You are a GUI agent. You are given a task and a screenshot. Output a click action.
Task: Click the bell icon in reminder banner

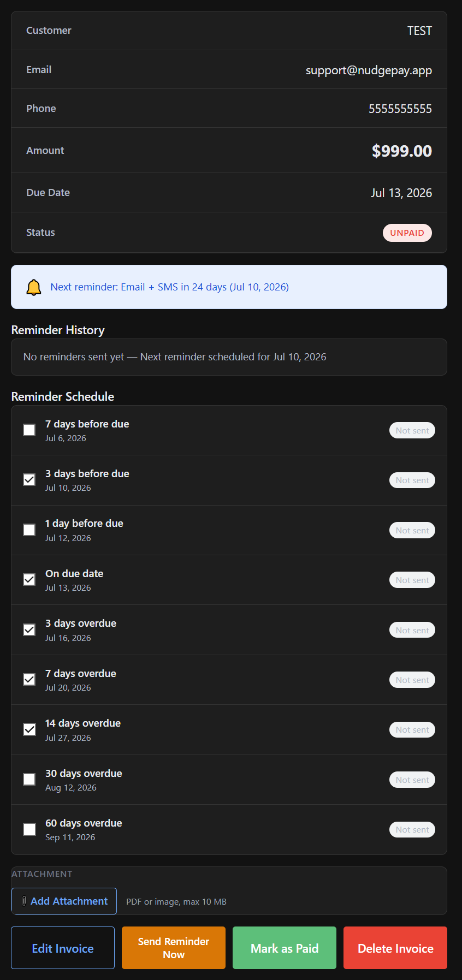click(34, 287)
